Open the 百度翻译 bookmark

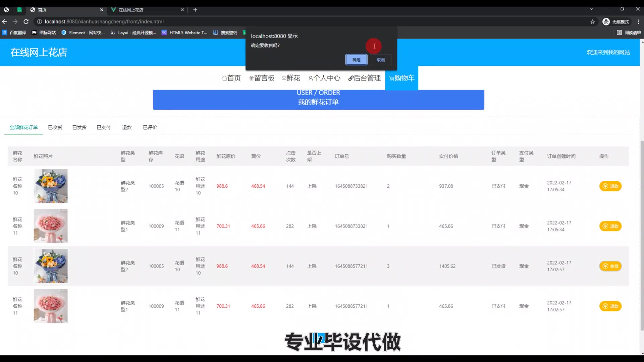tap(14, 33)
